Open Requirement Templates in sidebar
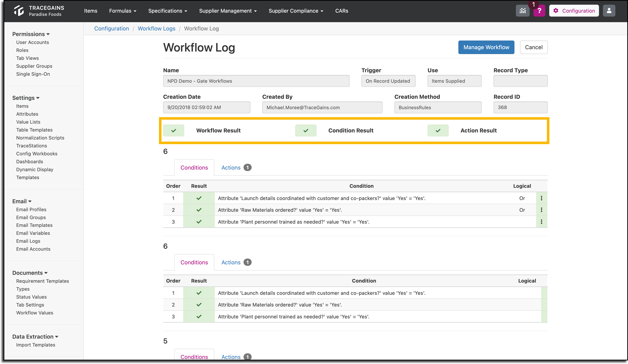 42,281
